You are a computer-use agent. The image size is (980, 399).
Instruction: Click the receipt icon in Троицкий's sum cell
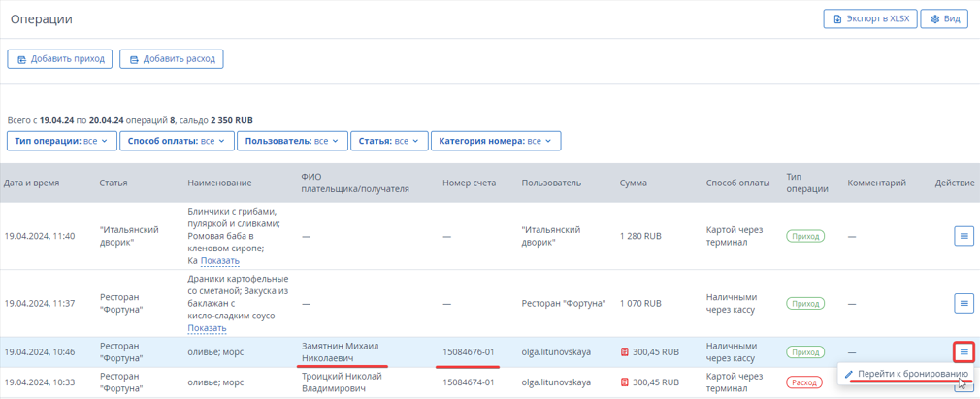pos(625,382)
